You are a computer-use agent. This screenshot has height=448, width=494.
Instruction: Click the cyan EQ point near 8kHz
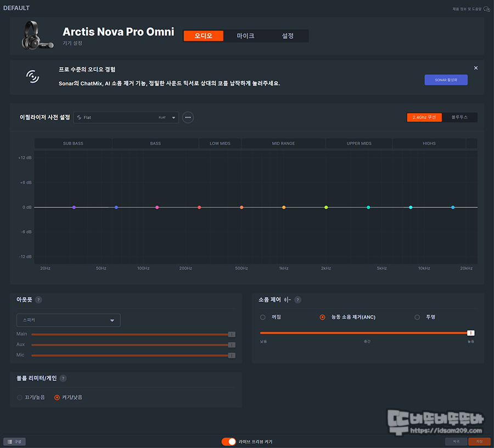tap(411, 208)
